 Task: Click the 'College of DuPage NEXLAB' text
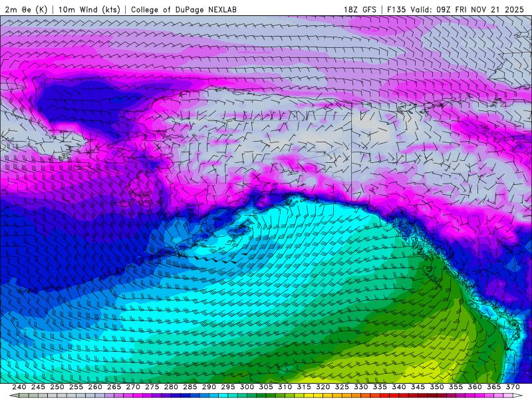[x=184, y=9]
